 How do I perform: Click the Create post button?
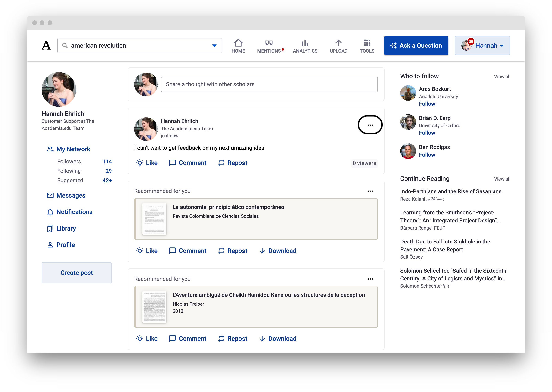tap(77, 273)
